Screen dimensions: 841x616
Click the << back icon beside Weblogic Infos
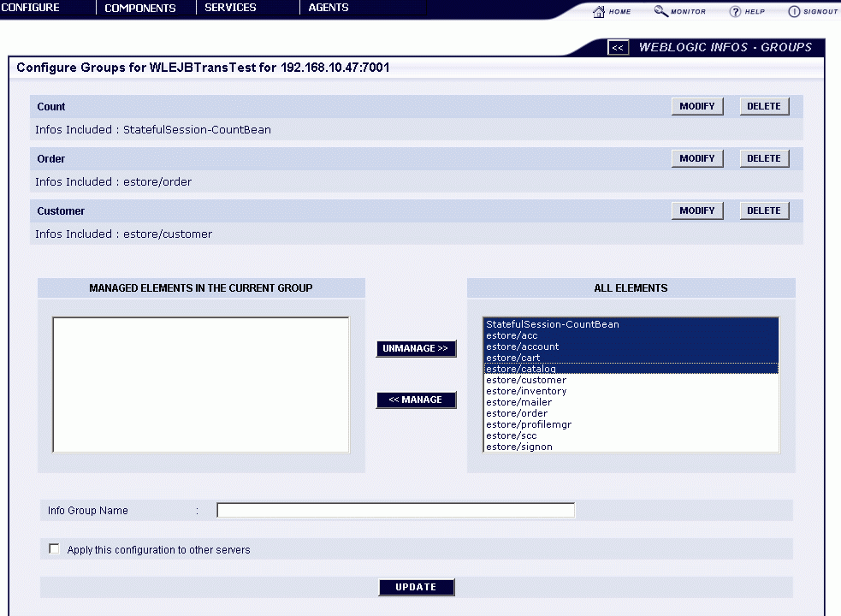pyautogui.click(x=618, y=48)
